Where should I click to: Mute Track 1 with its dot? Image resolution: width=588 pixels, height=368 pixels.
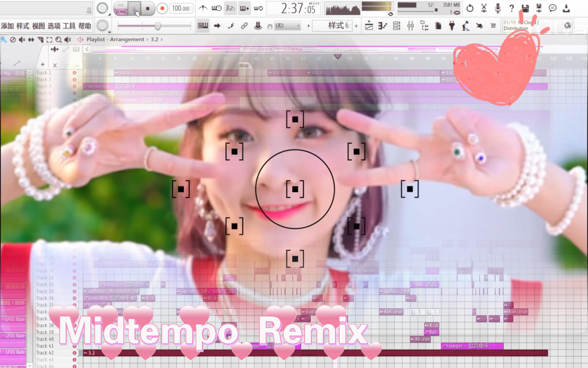pos(75,73)
